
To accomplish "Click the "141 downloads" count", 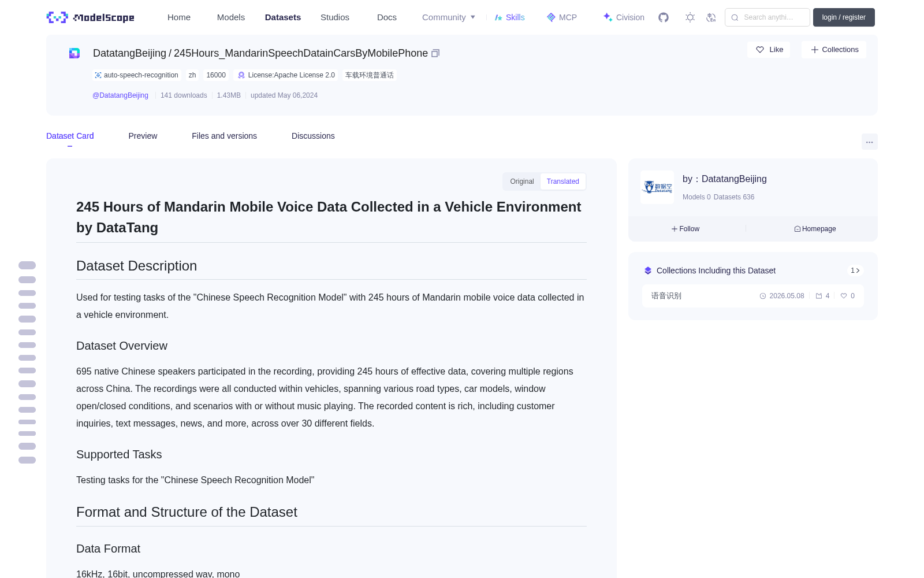I will (x=184, y=95).
